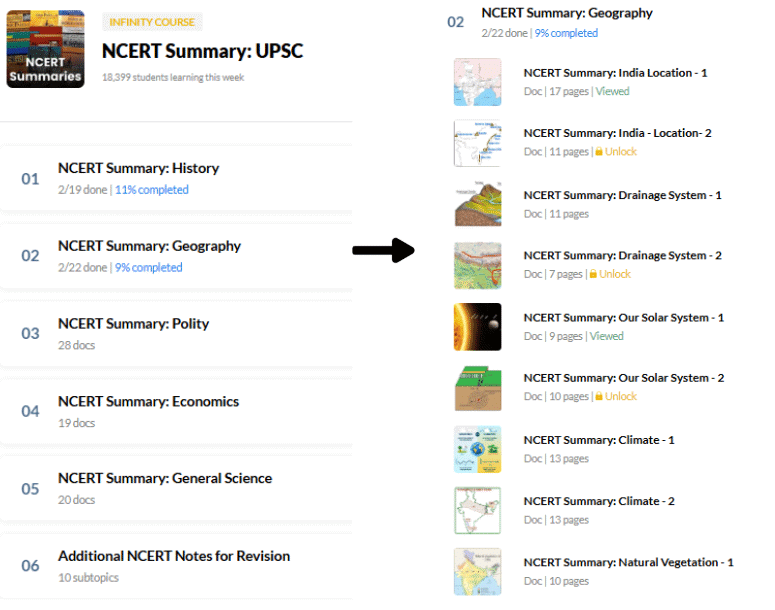Click the Climate - 1 infographic thumbnail
Viewport: 775px width, 610px height.
(477, 449)
